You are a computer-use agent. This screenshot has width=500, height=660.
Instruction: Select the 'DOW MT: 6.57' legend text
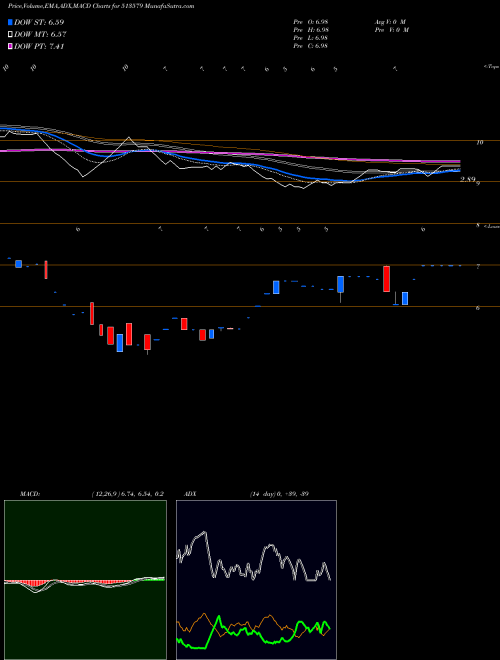[x=40, y=35]
